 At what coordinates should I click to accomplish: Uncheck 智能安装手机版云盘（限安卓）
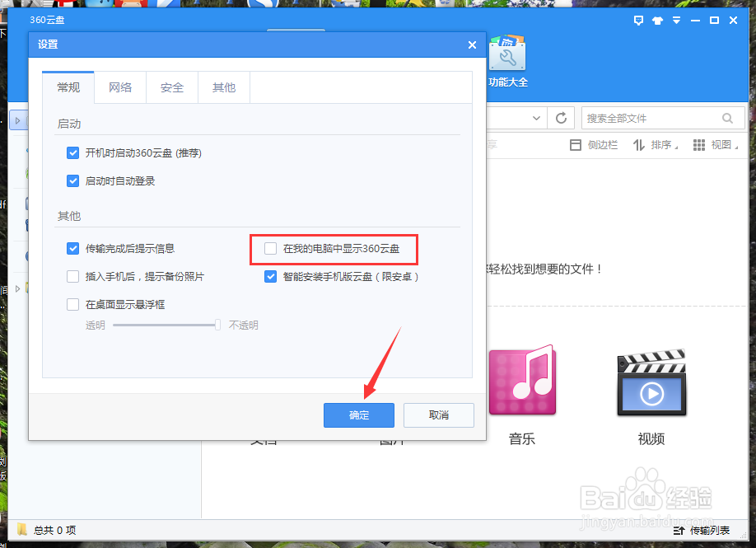point(270,276)
